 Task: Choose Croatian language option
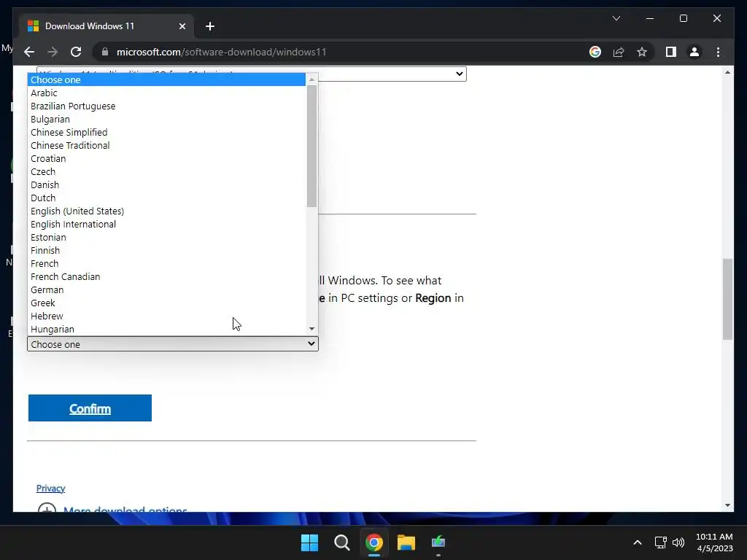point(166,158)
